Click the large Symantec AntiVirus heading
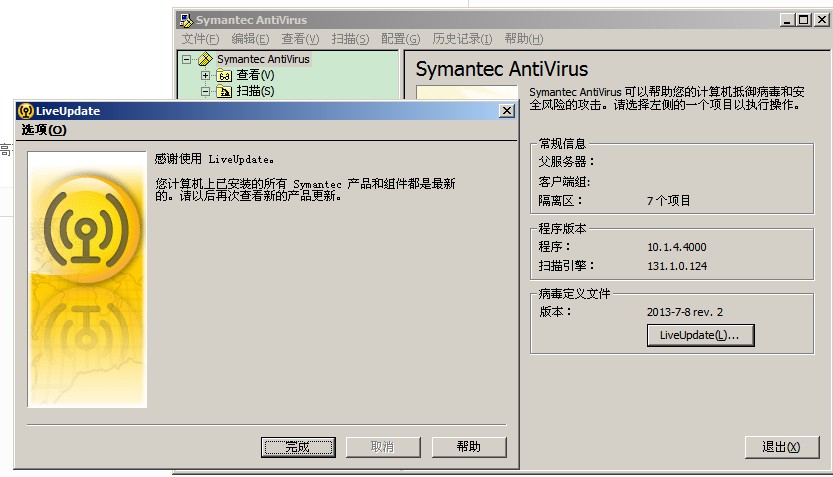833x477 pixels. click(502, 69)
